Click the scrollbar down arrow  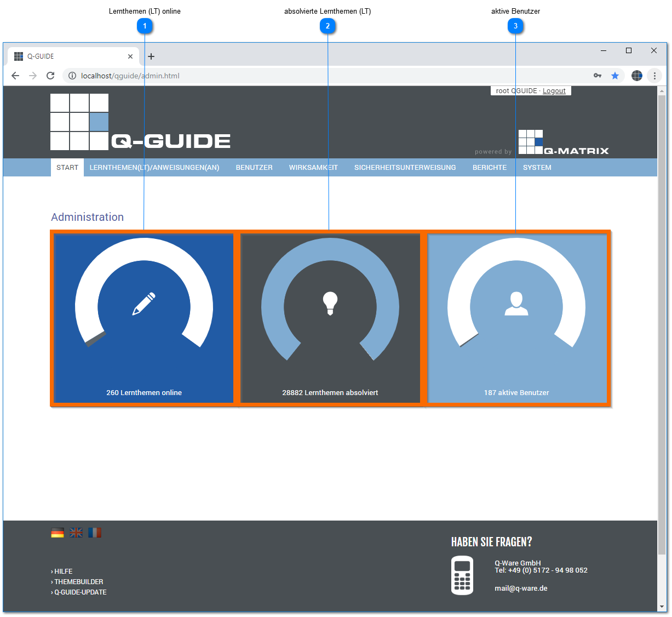[662, 607]
